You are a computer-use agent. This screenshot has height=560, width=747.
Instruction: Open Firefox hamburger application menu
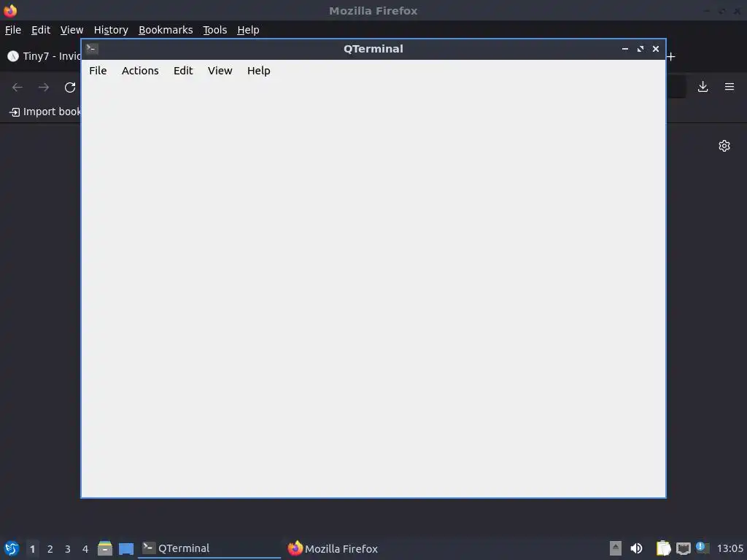(x=729, y=87)
